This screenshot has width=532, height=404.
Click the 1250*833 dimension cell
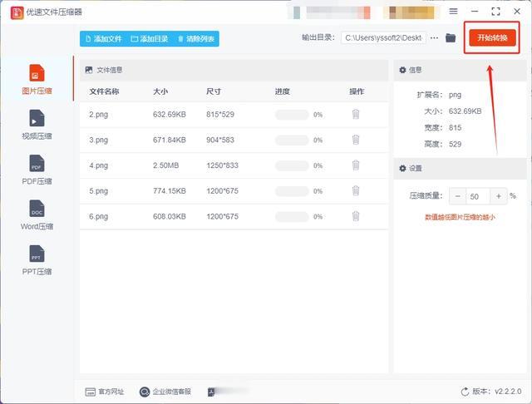tap(222, 165)
